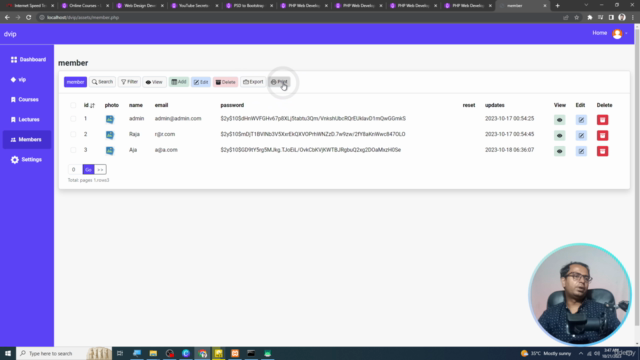
Task: Open the Search tool
Action: pyautogui.click(x=102, y=82)
